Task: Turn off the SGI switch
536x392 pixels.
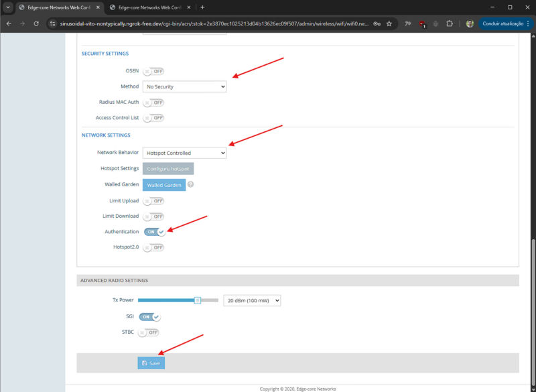Action: click(x=149, y=317)
